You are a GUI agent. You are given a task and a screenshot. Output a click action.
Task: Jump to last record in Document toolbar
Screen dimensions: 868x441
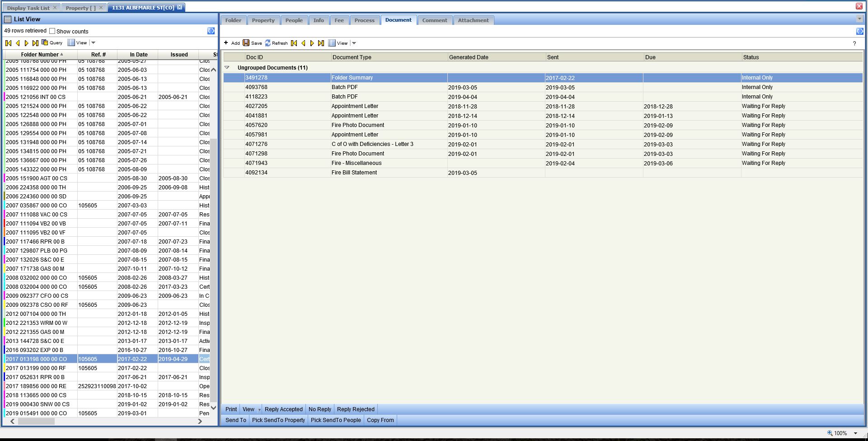(x=321, y=43)
